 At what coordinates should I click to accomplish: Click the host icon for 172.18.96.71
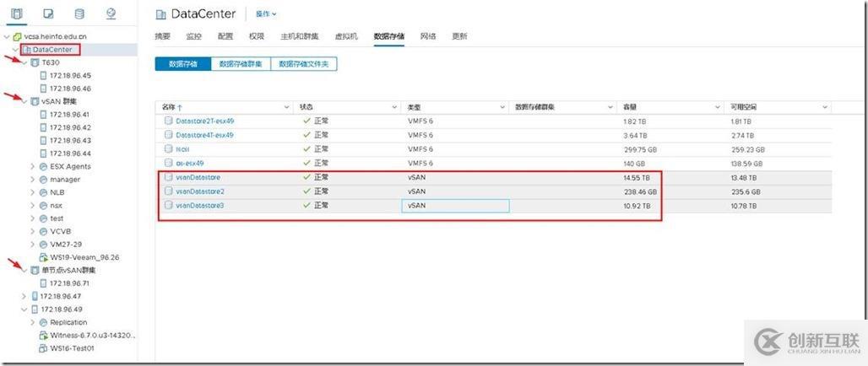(x=44, y=283)
